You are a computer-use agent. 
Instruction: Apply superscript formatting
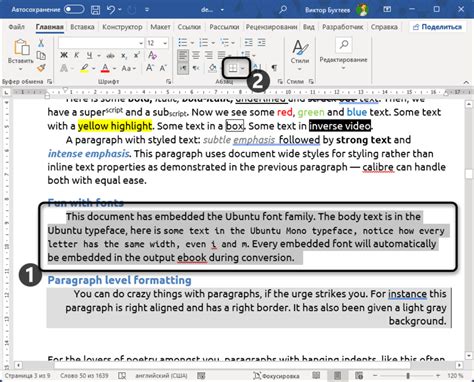(x=137, y=55)
